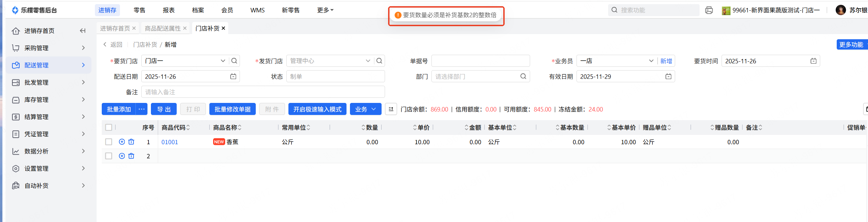Click the add-row plus icon on row 1
Viewport: 868px width, 222px height.
click(122, 142)
